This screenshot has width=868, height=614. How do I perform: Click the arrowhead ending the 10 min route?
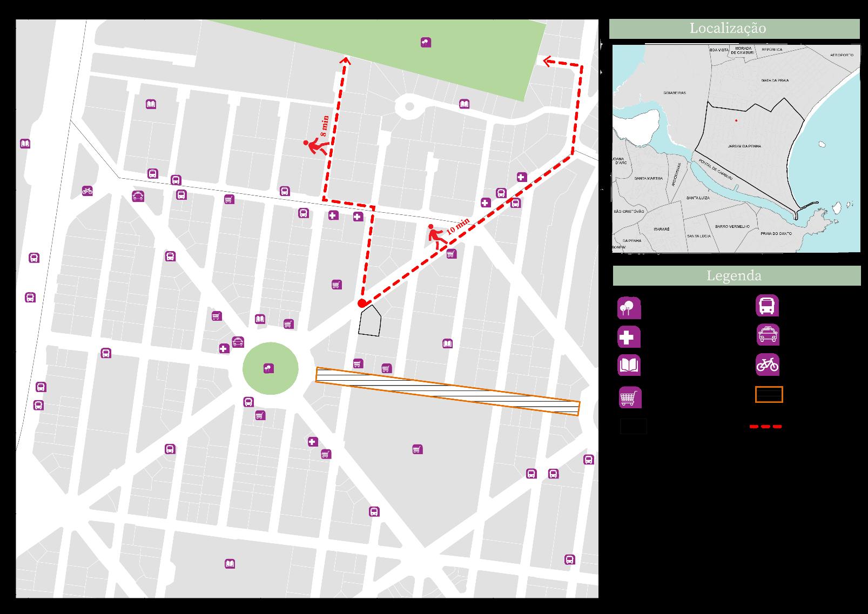coord(548,61)
